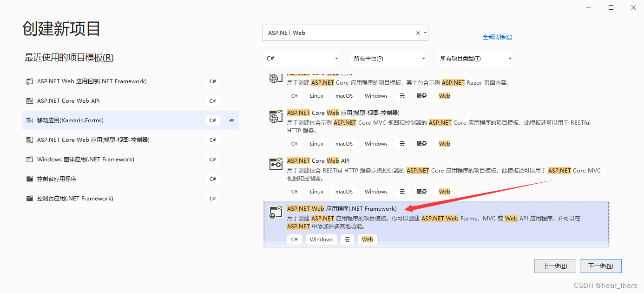Open the 所有项目类型 project type dropdown
The height and width of the screenshot is (293, 644).
pyautogui.click(x=475, y=58)
